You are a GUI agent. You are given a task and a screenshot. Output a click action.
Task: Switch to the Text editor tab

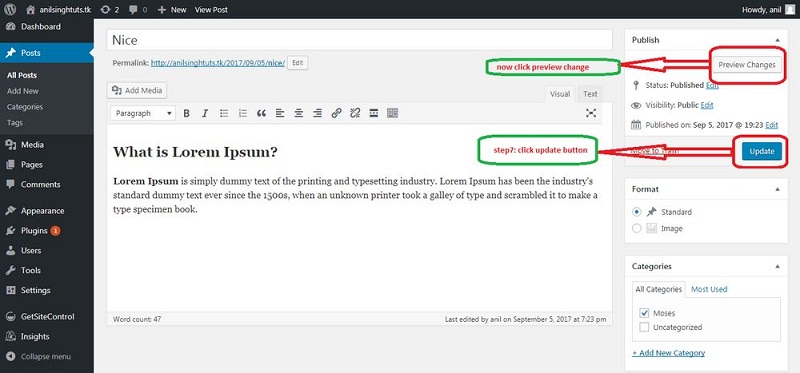tap(590, 94)
